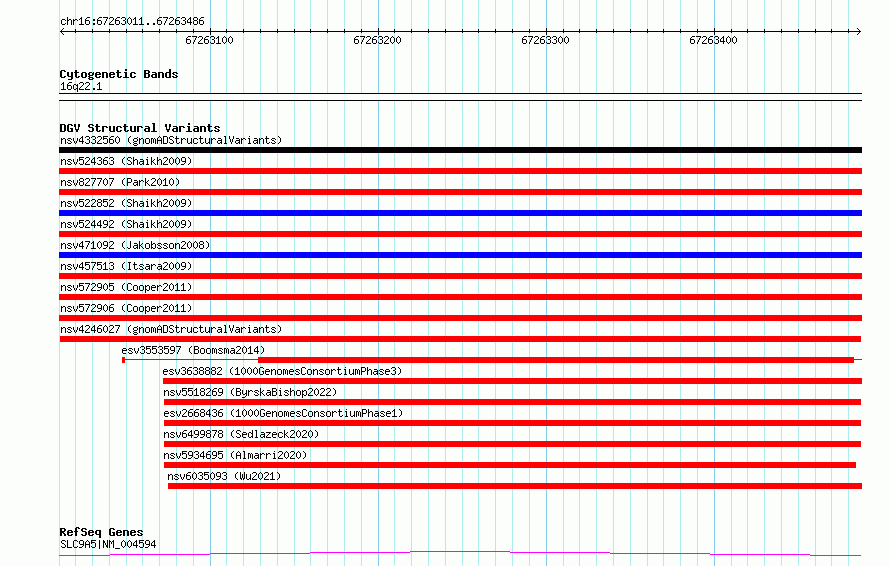This screenshot has width=890, height=566.
Task: Click the blue bar of nsv522852
Action: point(460,213)
